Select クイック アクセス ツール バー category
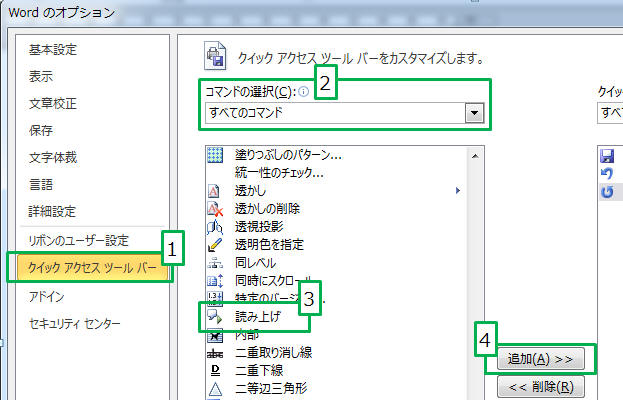The width and height of the screenshot is (623, 400). (92, 268)
